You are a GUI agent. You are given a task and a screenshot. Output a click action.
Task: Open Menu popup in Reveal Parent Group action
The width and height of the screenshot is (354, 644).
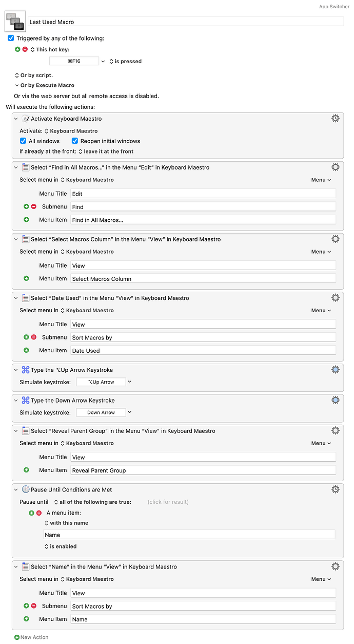321,443
